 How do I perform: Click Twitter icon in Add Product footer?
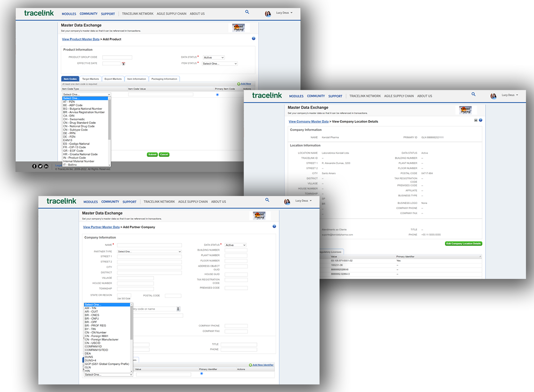[x=40, y=166]
